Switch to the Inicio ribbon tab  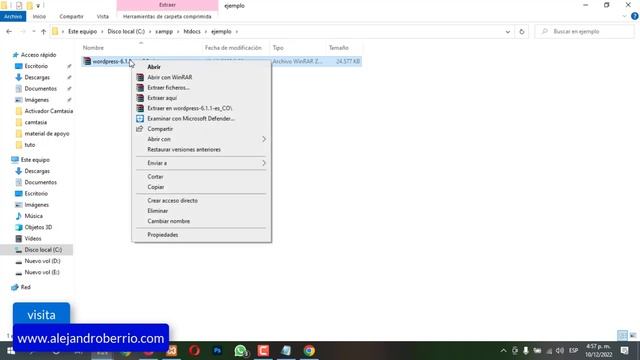39,16
